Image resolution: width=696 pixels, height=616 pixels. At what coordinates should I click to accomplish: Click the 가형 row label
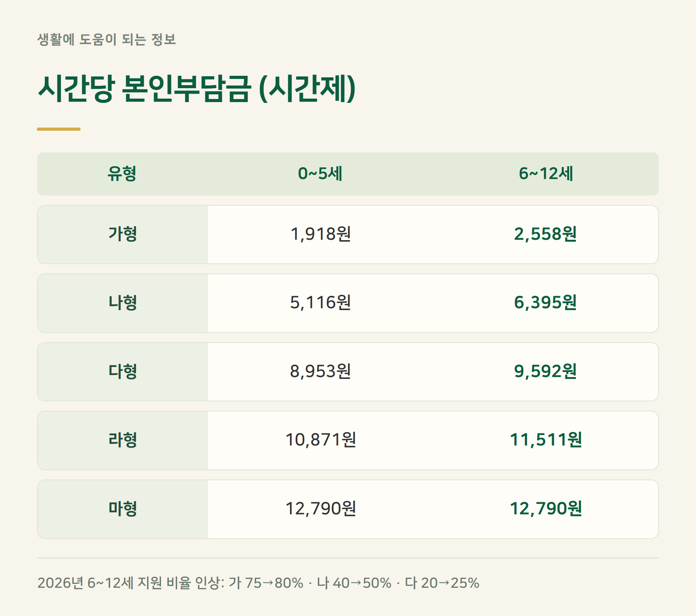(123, 234)
